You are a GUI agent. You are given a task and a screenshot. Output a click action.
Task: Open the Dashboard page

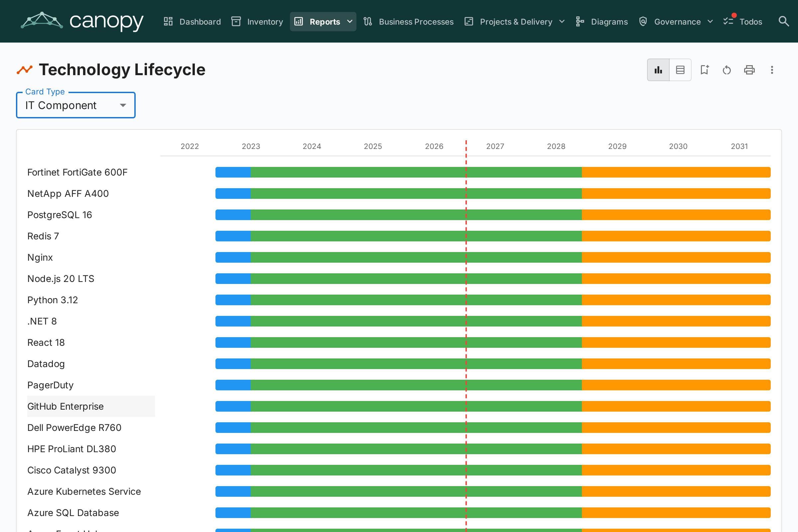point(192,22)
